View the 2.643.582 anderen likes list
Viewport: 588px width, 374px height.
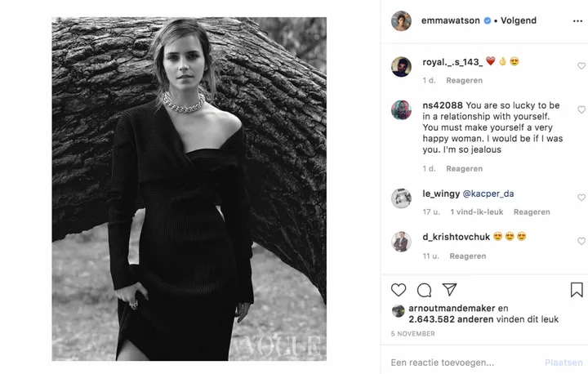pyautogui.click(x=443, y=321)
